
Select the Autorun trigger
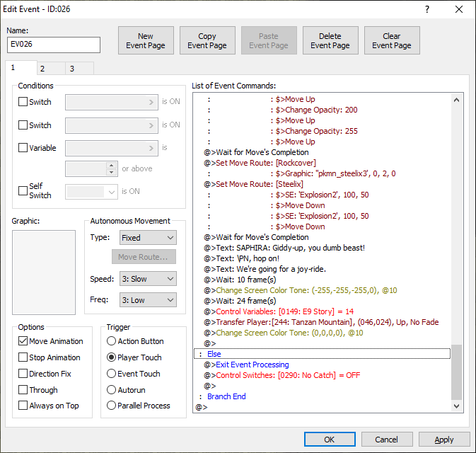[x=112, y=390]
